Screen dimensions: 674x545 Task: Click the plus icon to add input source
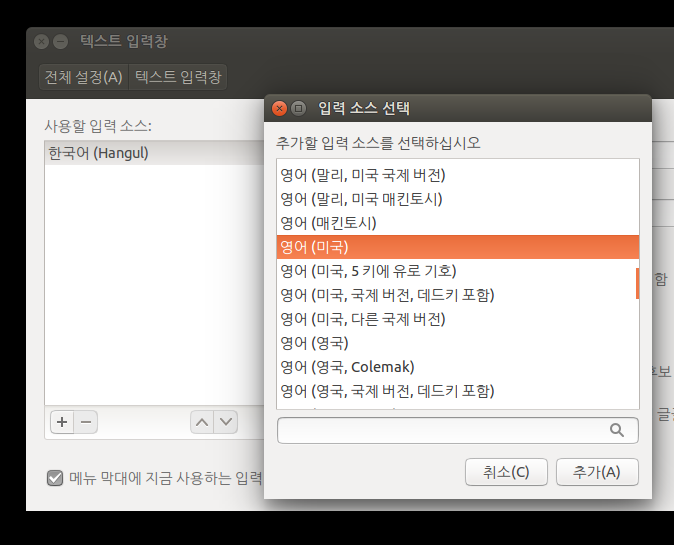[62, 422]
